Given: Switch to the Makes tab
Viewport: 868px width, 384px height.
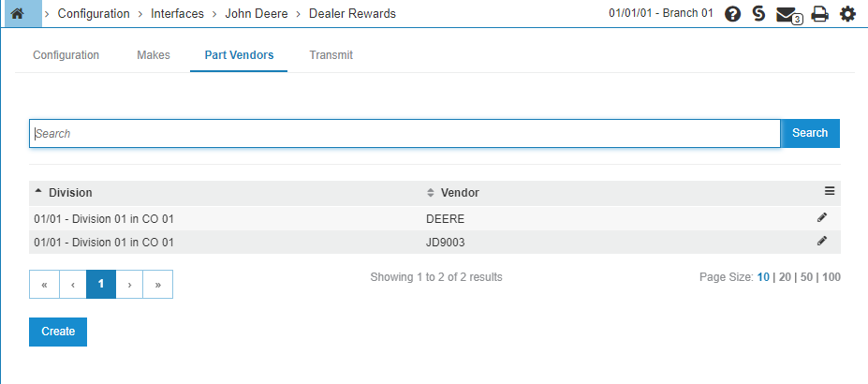Looking at the screenshot, I should tap(154, 55).
